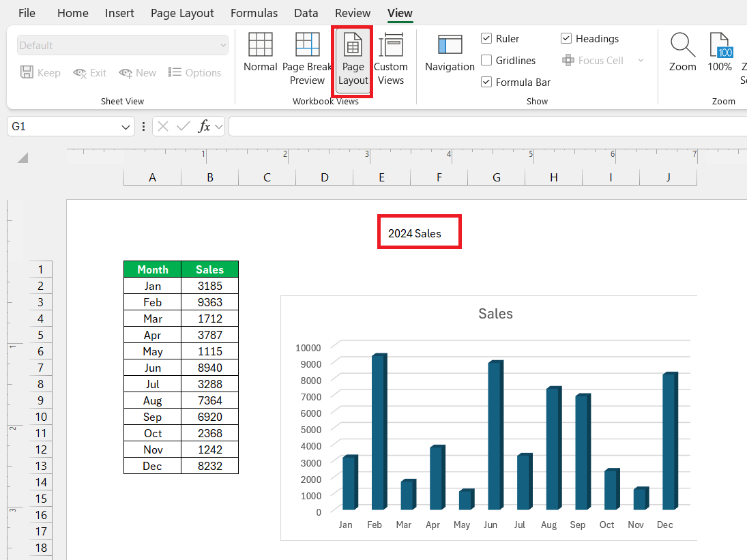Toggle the Ruler checkbox

486,39
